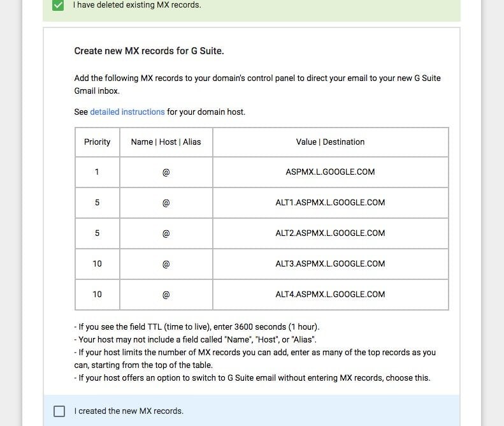The width and height of the screenshot is (504, 426).
Task: Check the 'I created the new MX records' checkbox
Action: 59,411
